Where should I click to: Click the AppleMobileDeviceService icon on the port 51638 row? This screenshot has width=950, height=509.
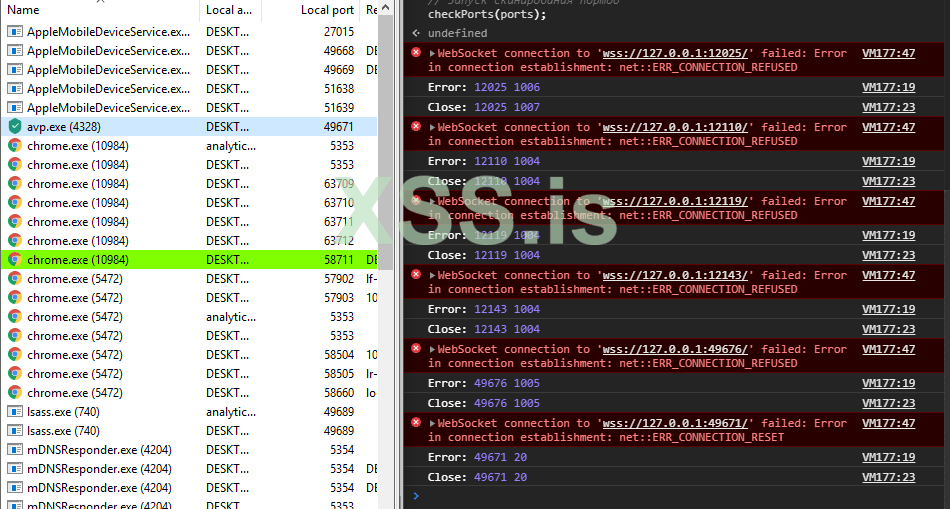coord(15,88)
